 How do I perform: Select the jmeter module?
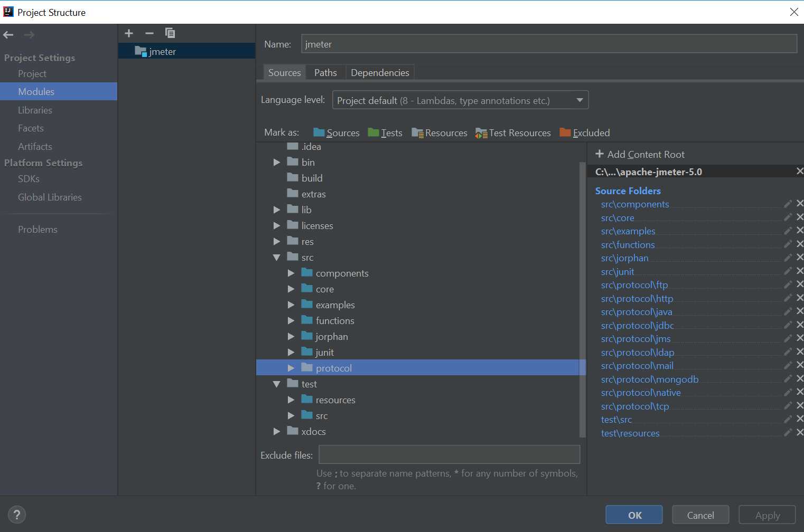[187, 51]
